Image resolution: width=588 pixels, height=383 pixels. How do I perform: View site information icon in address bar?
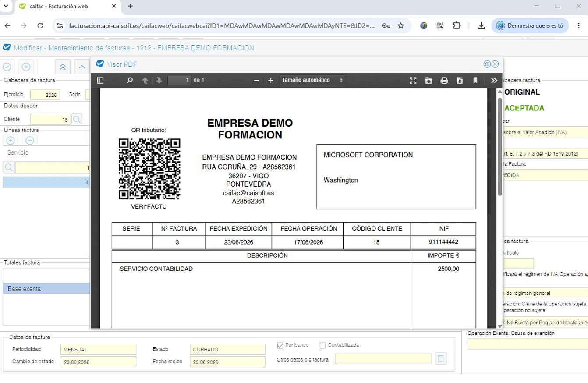(60, 25)
